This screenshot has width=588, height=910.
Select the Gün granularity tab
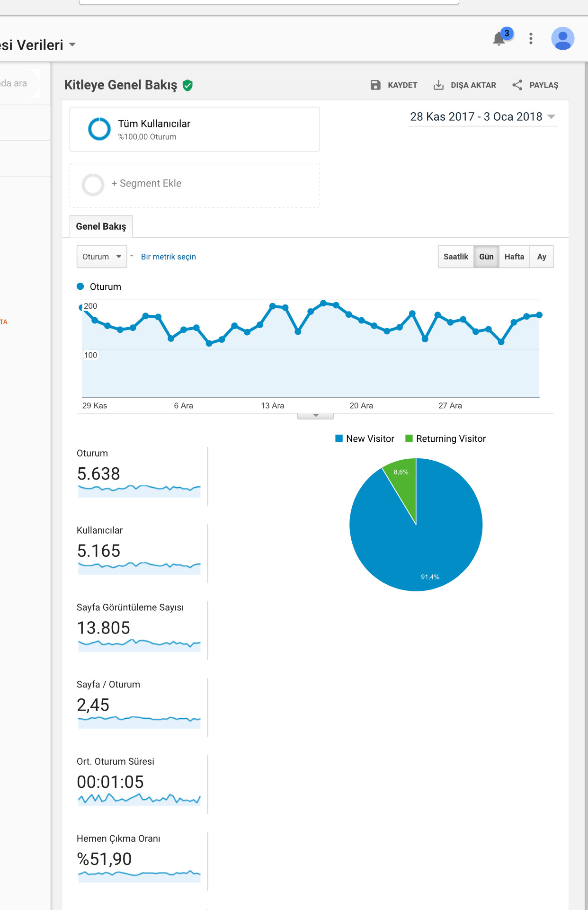[486, 257]
